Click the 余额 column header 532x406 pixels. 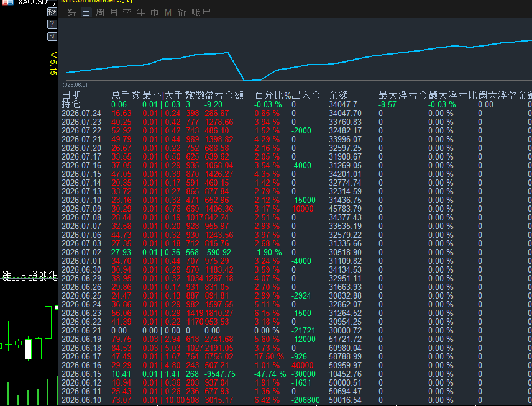[x=338, y=95]
